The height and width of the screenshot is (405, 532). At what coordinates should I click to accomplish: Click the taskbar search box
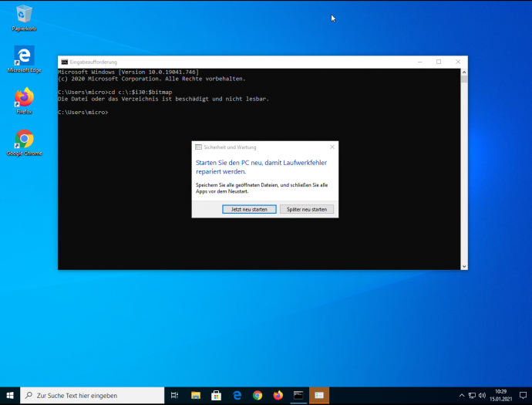(93, 395)
